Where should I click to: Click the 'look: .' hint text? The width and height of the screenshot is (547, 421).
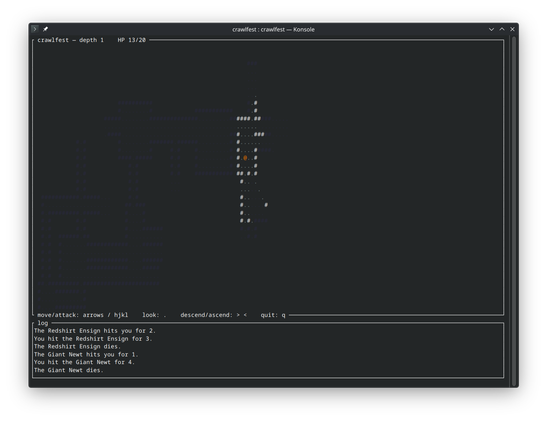pyautogui.click(x=154, y=315)
